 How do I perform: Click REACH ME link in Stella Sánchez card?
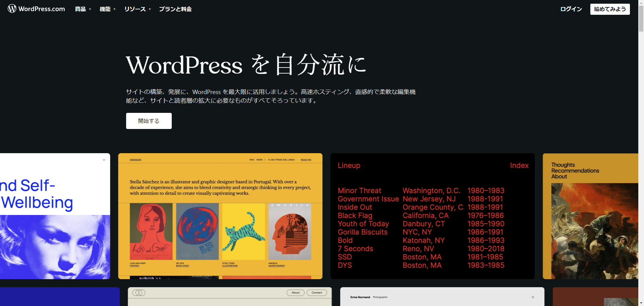(x=306, y=160)
